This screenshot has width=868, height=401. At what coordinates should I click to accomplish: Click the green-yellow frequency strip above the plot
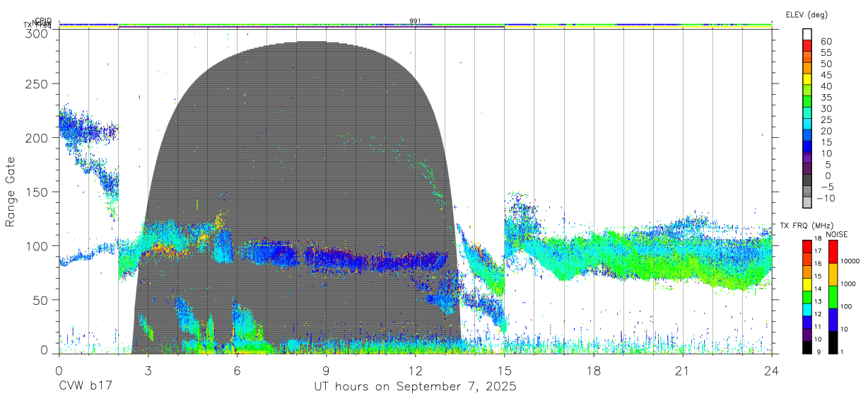click(415, 25)
